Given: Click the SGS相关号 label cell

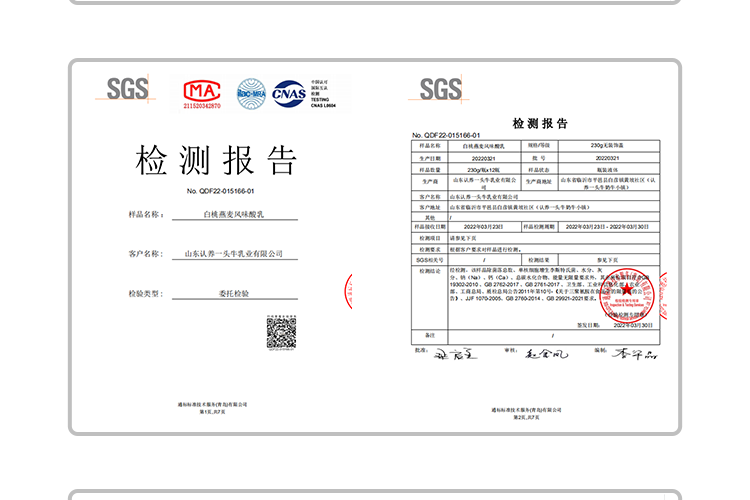Looking at the screenshot, I should pos(430,260).
